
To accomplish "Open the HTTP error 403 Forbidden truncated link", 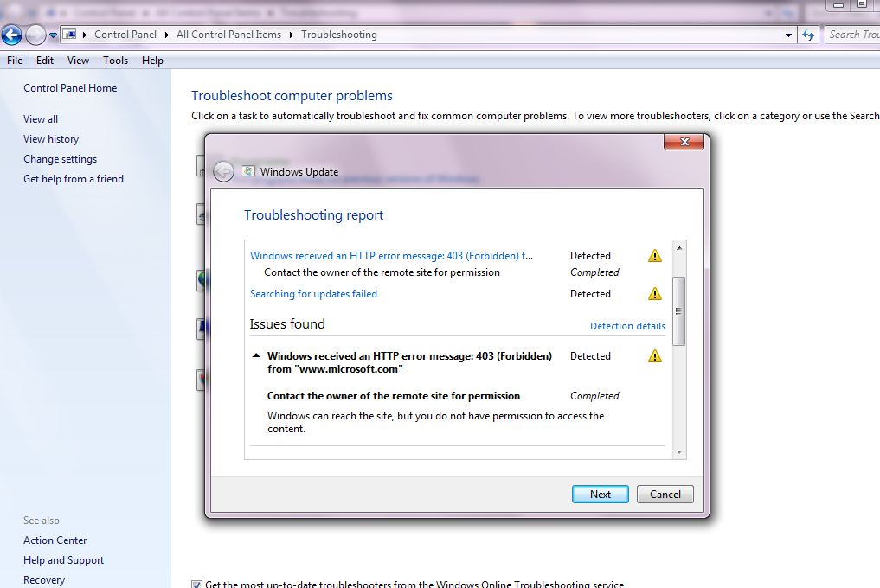I will point(391,256).
